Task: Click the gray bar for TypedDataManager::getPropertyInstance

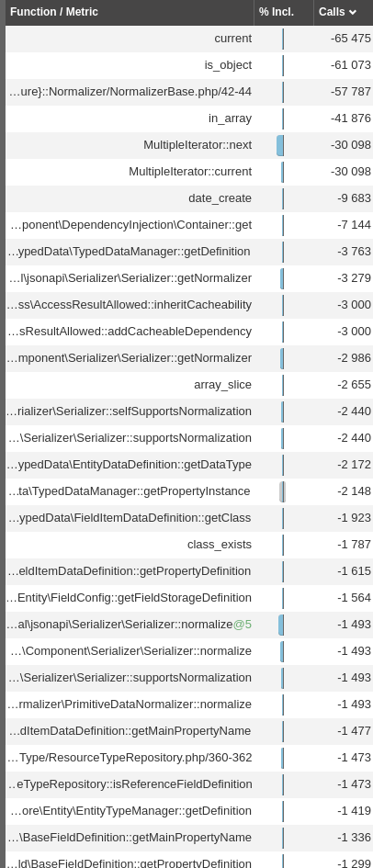Action: coord(282,491)
